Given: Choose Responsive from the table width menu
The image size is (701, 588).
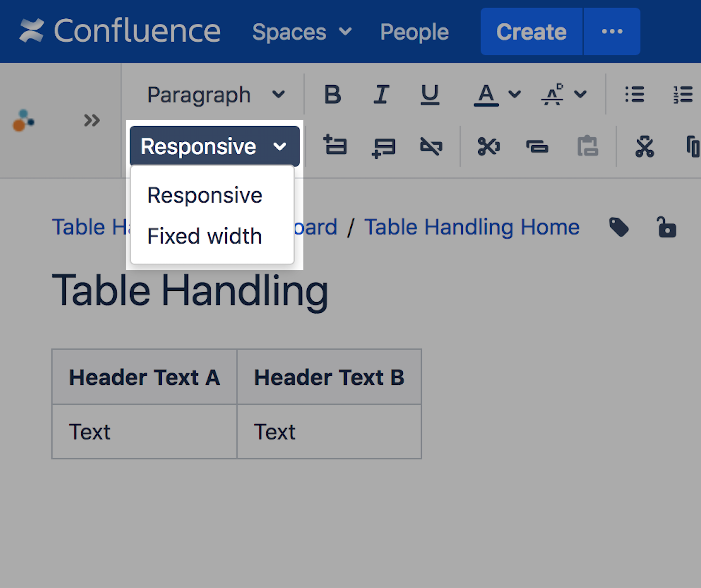Looking at the screenshot, I should pos(205,195).
